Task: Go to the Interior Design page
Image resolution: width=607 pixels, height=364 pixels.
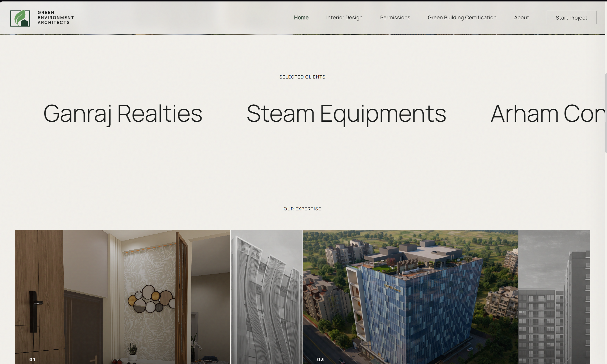Action: (344, 17)
